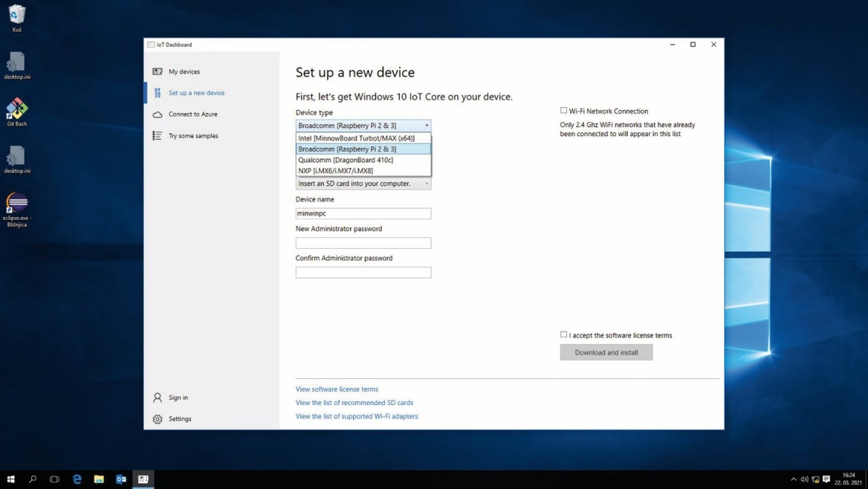868x489 pixels.
Task: Select the Git Bash desktop icon
Action: point(17,113)
